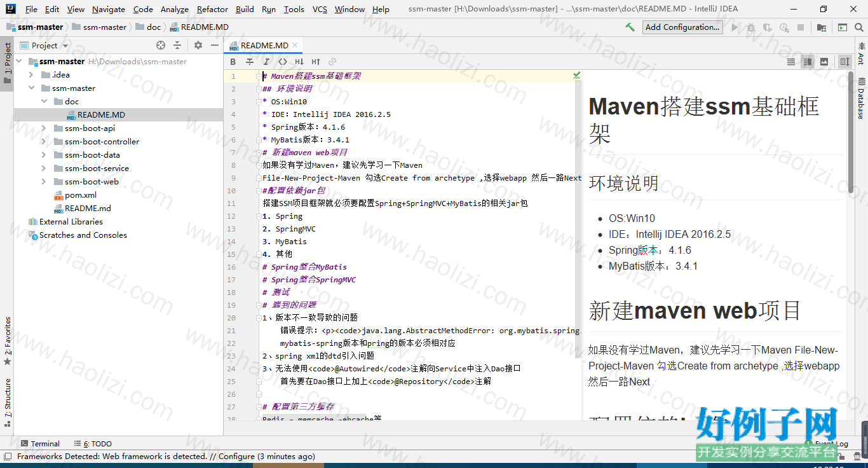Select External Libraries node
This screenshot has width=868, height=468.
65,222
